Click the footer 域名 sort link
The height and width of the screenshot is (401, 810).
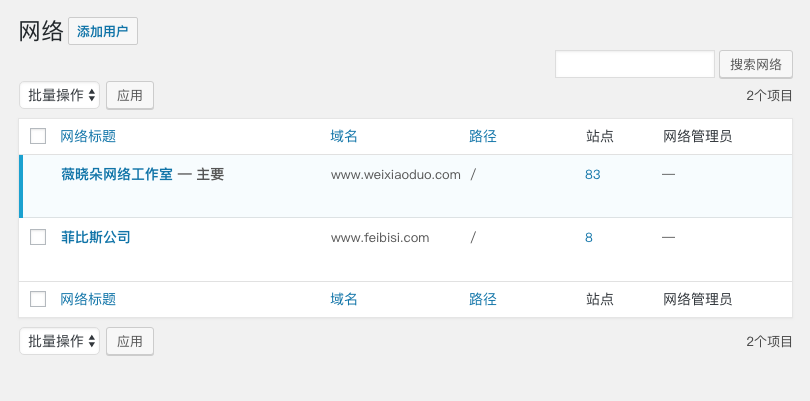tap(344, 299)
